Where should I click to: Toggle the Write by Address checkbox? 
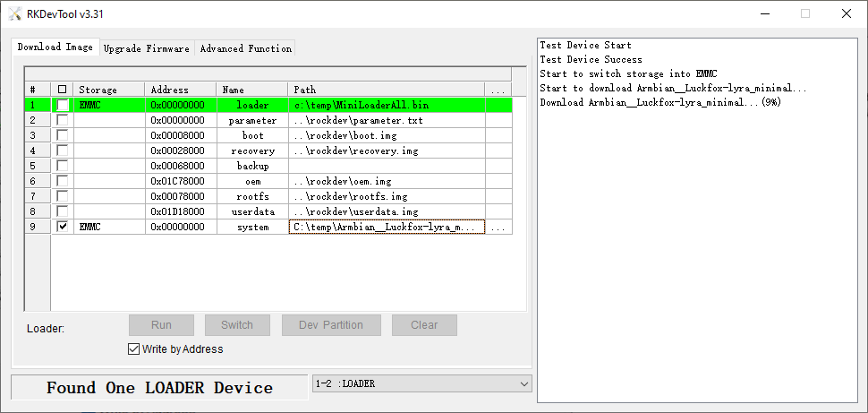tap(134, 349)
